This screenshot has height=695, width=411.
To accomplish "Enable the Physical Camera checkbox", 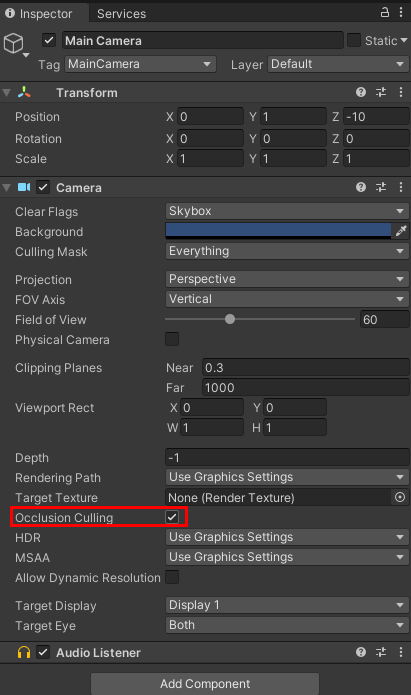I will pyautogui.click(x=172, y=339).
